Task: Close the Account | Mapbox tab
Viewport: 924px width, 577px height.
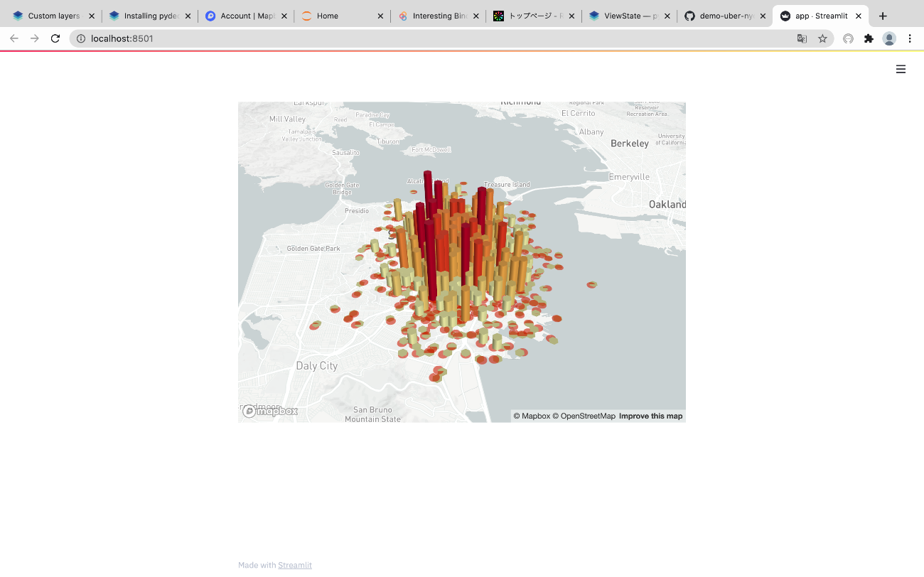Action: point(284,16)
